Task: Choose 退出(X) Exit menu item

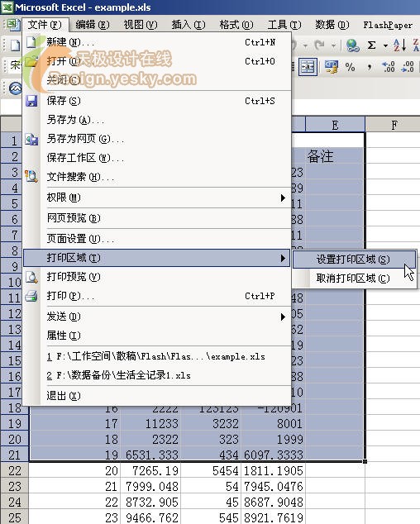Action: (157, 396)
